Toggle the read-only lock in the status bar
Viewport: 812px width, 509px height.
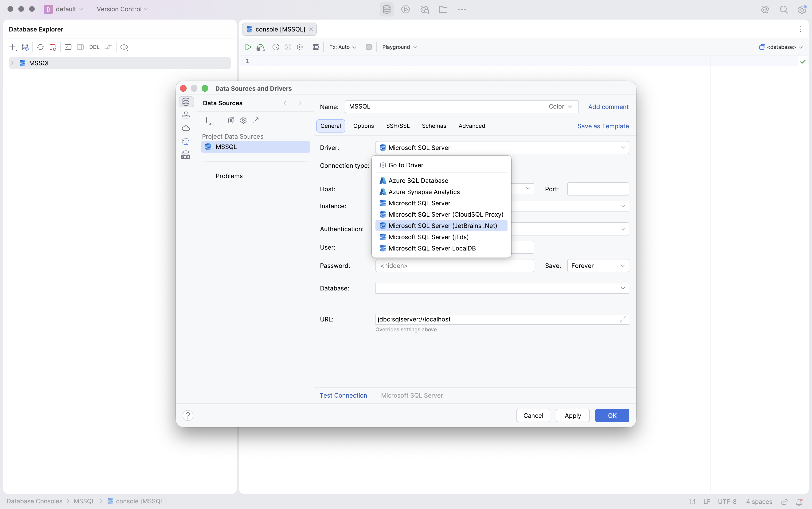point(785,501)
